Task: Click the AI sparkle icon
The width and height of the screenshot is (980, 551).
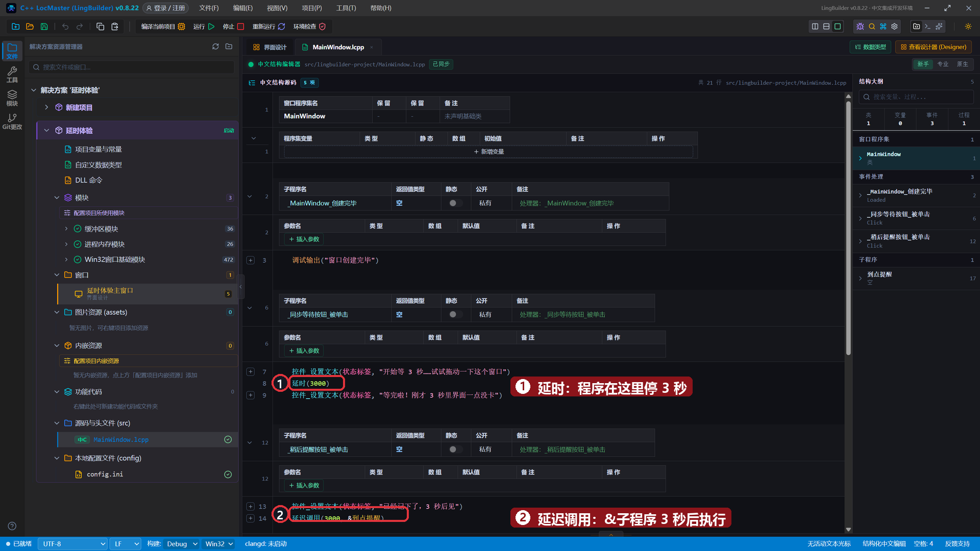Action: tap(939, 27)
